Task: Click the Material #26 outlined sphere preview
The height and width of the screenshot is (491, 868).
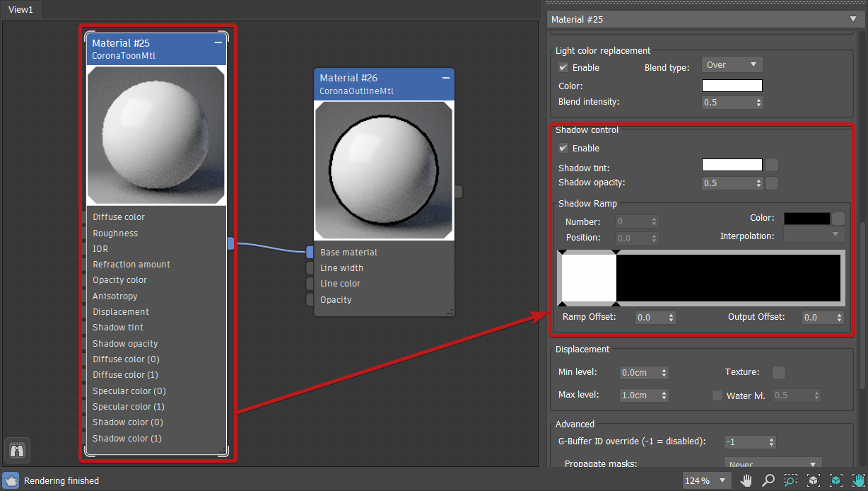Action: coord(384,170)
